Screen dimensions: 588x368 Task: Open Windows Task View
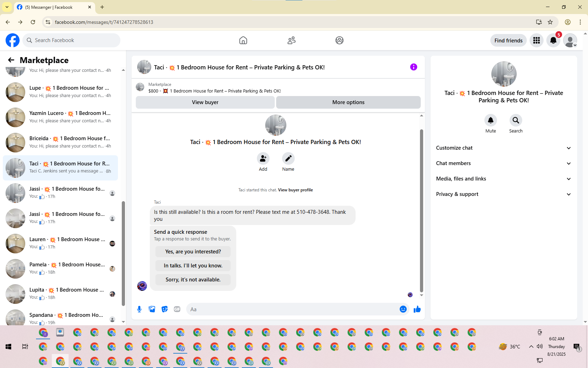click(25, 347)
